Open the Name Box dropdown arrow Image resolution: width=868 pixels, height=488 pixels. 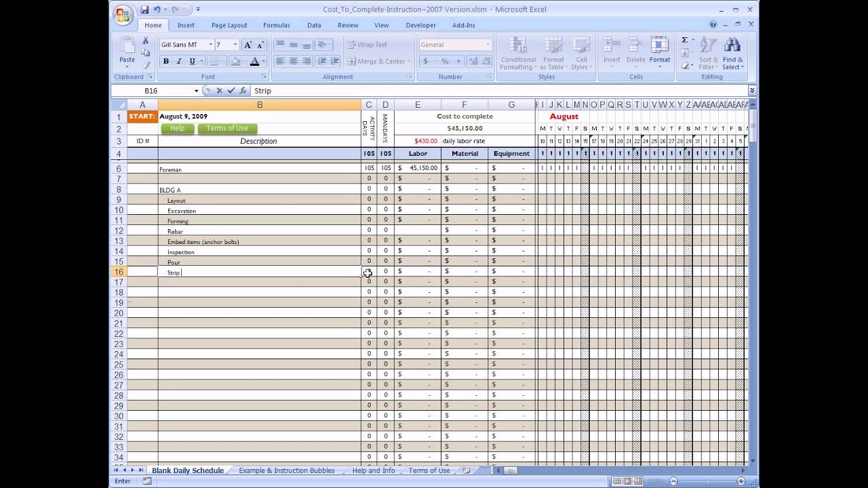pyautogui.click(x=197, y=91)
